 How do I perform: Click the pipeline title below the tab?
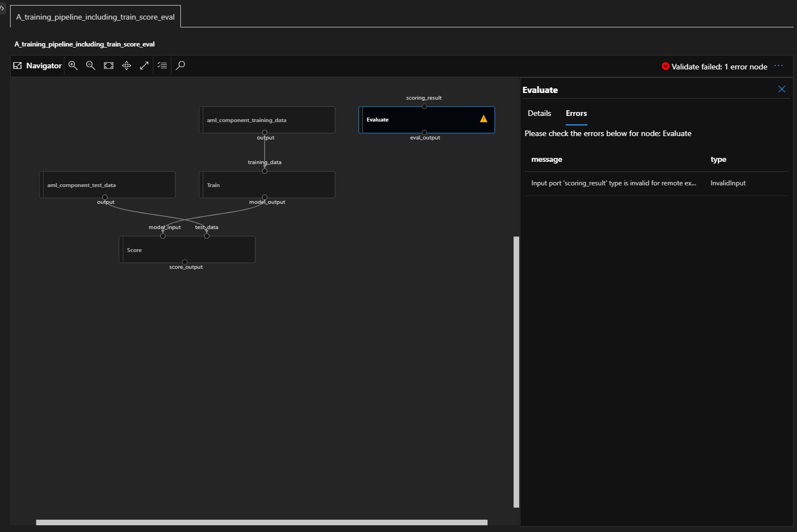(x=85, y=44)
